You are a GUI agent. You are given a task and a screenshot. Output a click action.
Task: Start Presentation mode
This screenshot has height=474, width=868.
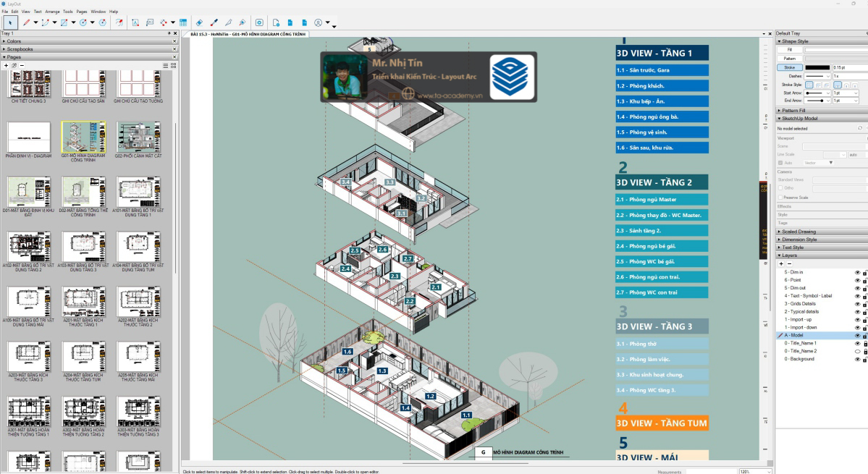point(259,22)
